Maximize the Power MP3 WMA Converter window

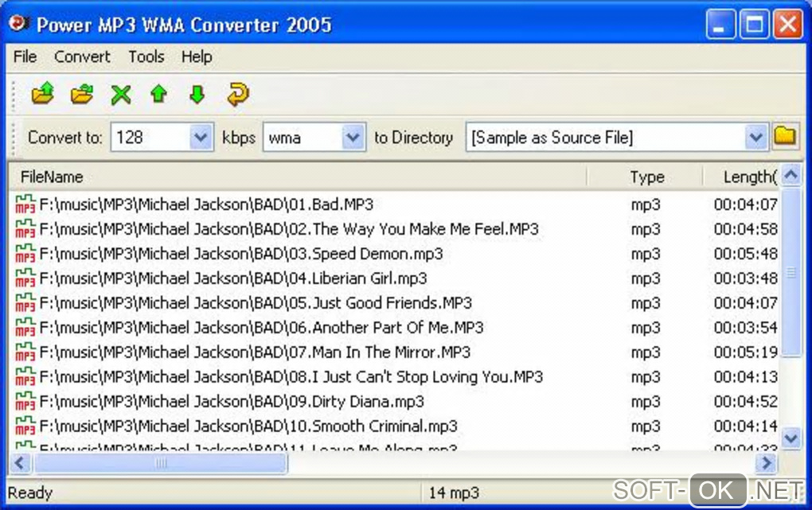754,24
